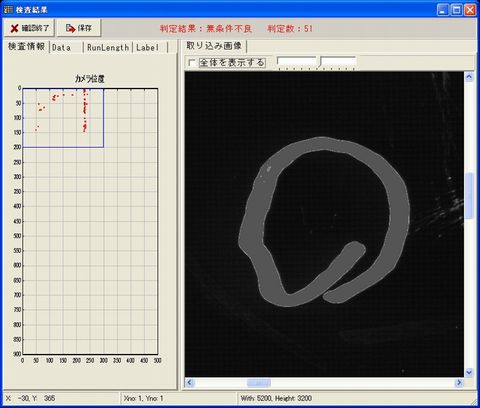Image resolution: width=480 pixels, height=408 pixels.
Task: Click the vertical scrollbar thumb of image view
Action: pyautogui.click(x=469, y=196)
